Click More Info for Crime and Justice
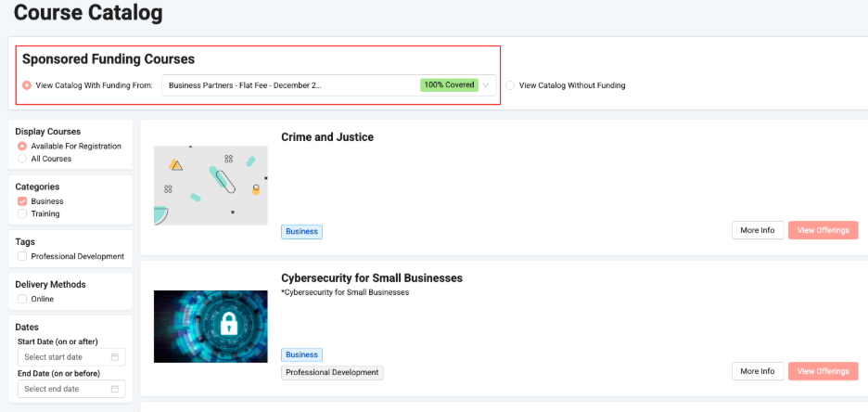Screen dimensions: 868x412 click(x=758, y=230)
